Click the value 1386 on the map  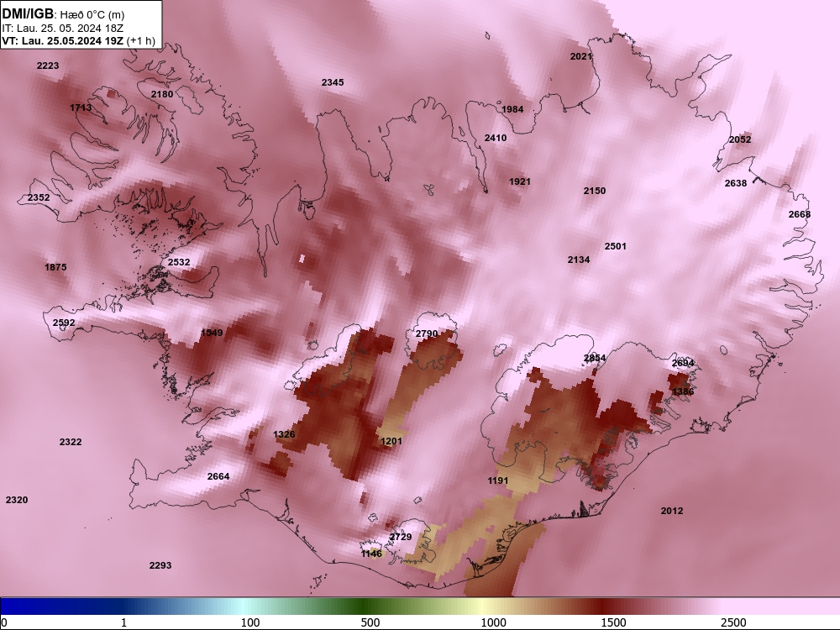point(683,391)
